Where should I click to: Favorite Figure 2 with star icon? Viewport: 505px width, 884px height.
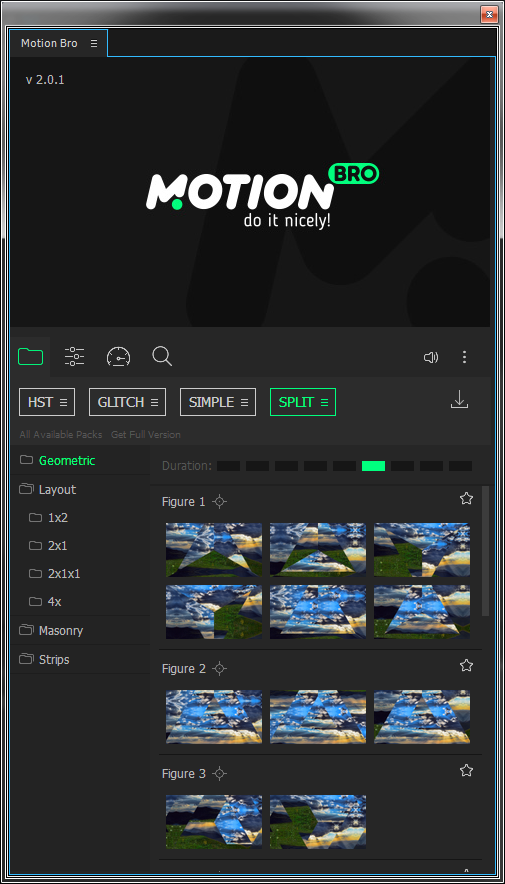click(x=466, y=665)
